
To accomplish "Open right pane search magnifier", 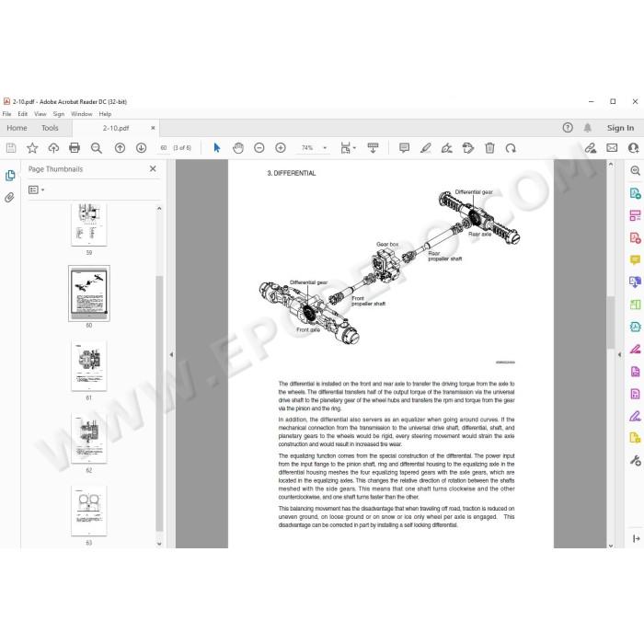I will (635, 170).
